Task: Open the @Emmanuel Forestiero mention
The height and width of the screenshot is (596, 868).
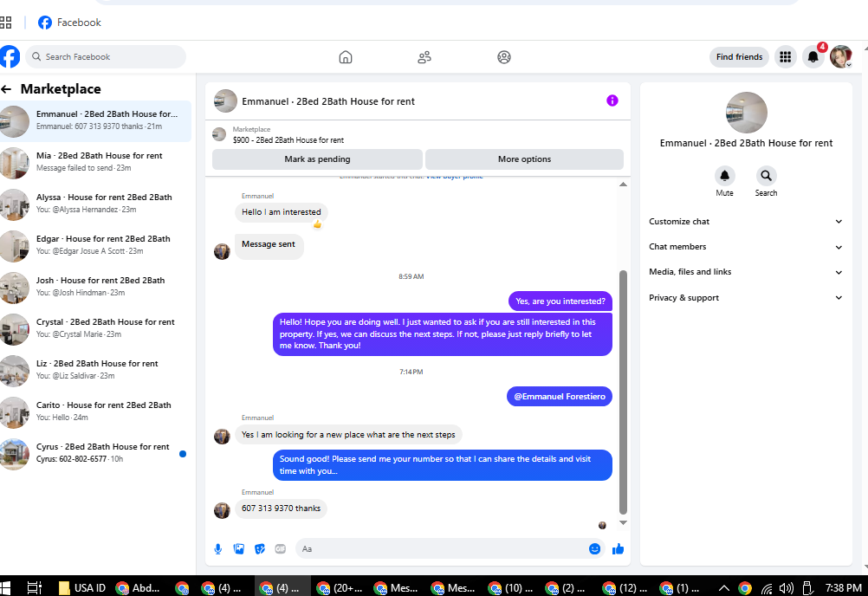Action: pos(559,396)
